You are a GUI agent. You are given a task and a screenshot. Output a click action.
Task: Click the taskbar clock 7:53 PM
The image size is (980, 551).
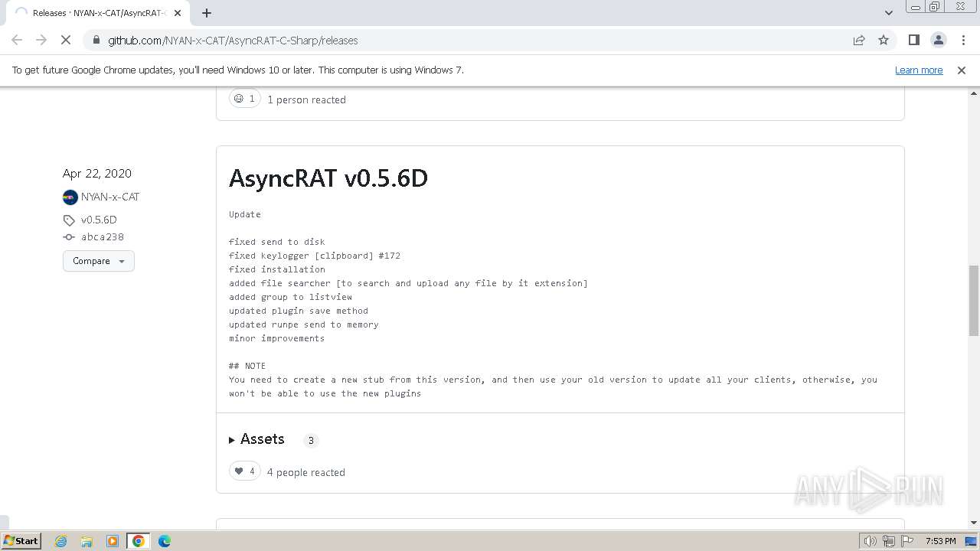tap(940, 541)
